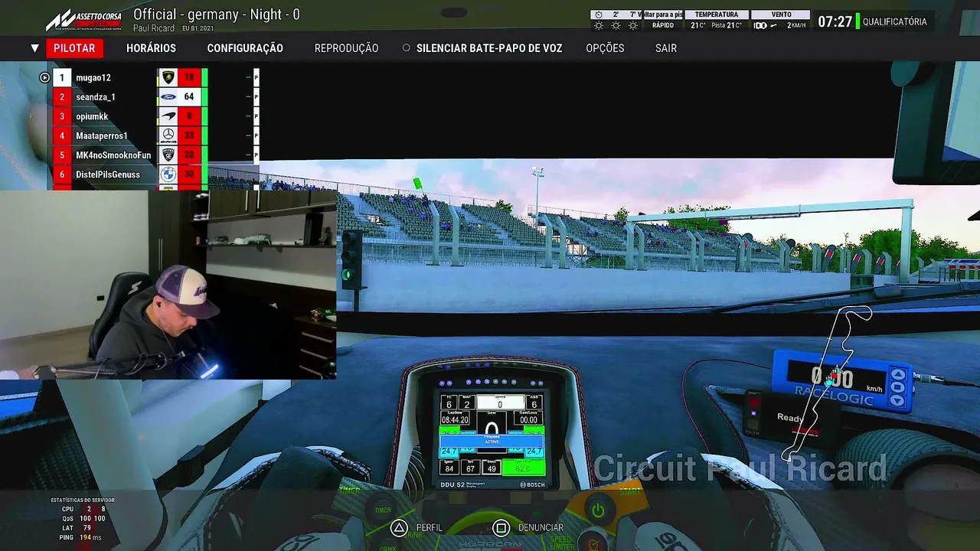Image resolution: width=980 pixels, height=551 pixels.
Task: Click the 'Official - germany - Night - 0' title
Action: point(217,15)
